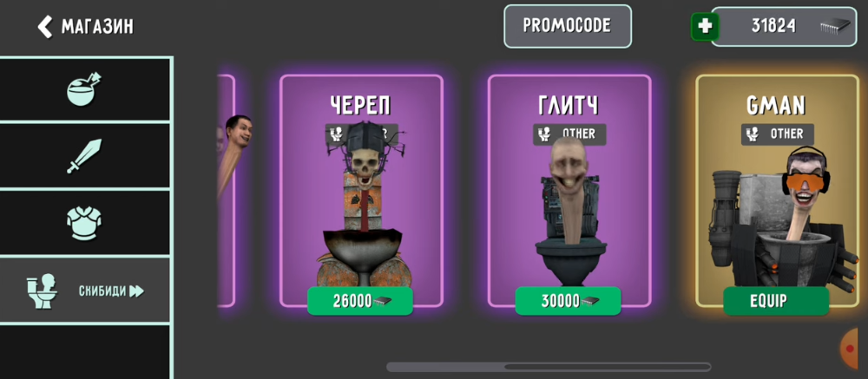Select the Череп skull character card

click(x=361, y=191)
